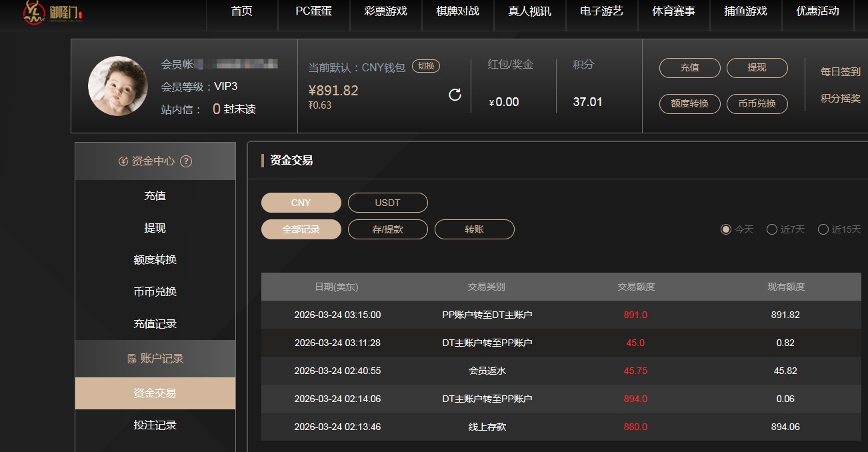Open the 首页 navigation menu
This screenshot has width=868, height=452.
click(241, 11)
